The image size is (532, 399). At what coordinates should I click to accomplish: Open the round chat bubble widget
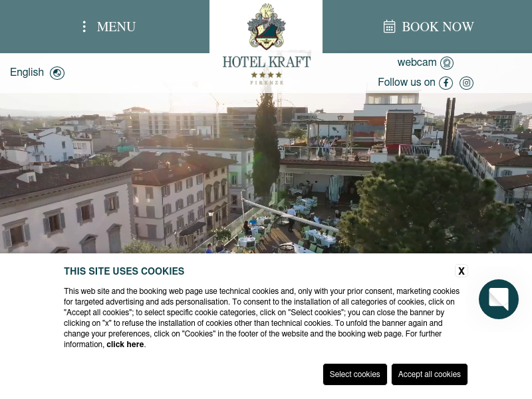(498, 299)
